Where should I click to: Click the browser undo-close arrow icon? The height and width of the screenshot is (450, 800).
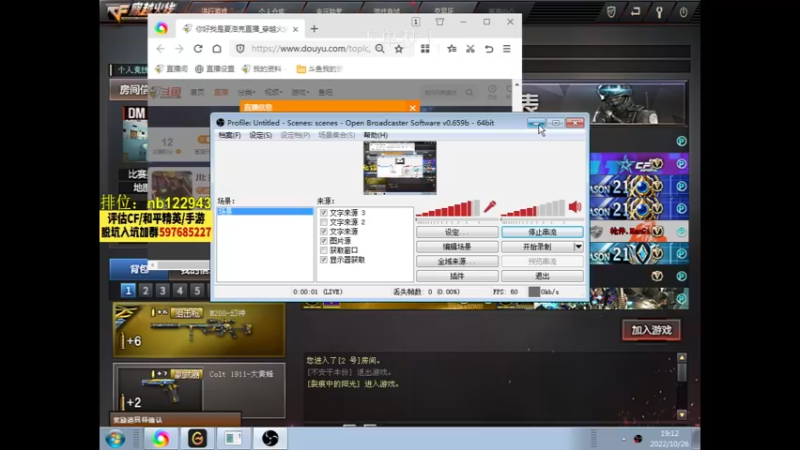point(489,49)
